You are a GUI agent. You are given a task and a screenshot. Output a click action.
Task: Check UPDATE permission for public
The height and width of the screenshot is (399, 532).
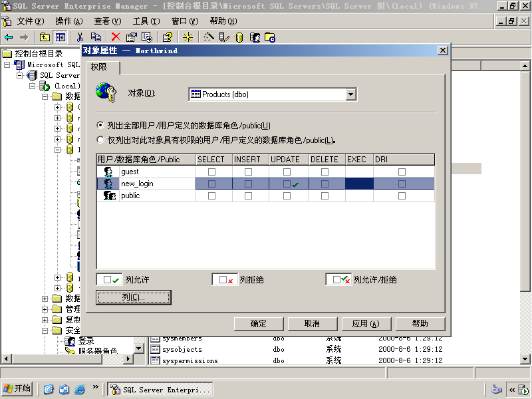pyautogui.click(x=287, y=196)
